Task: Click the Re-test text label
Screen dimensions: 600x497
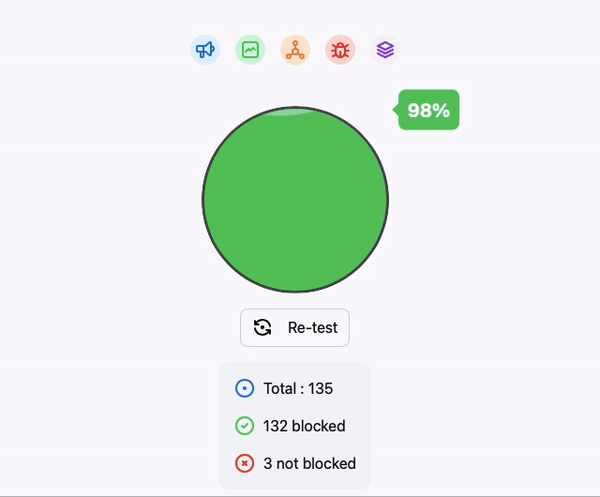Action: pyautogui.click(x=313, y=328)
